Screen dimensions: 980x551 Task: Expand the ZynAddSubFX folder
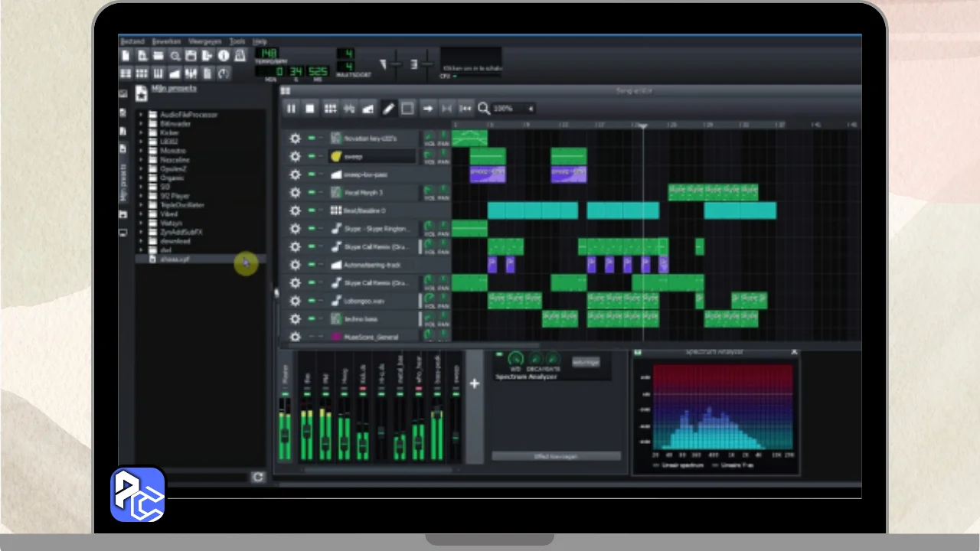pos(141,232)
